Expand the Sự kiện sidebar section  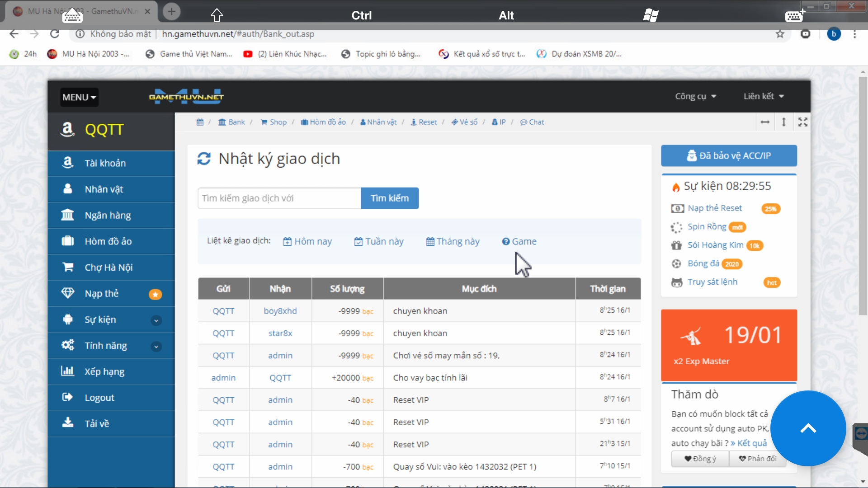pos(156,320)
